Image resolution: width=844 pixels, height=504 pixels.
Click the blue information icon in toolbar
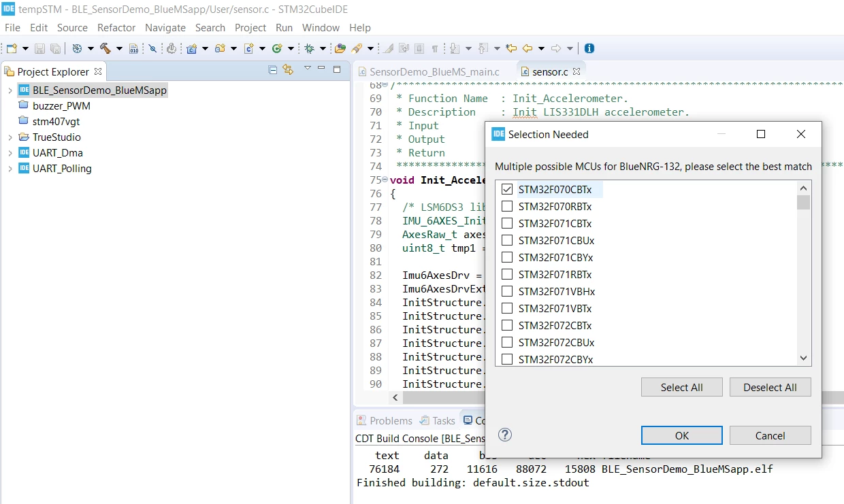coord(589,48)
